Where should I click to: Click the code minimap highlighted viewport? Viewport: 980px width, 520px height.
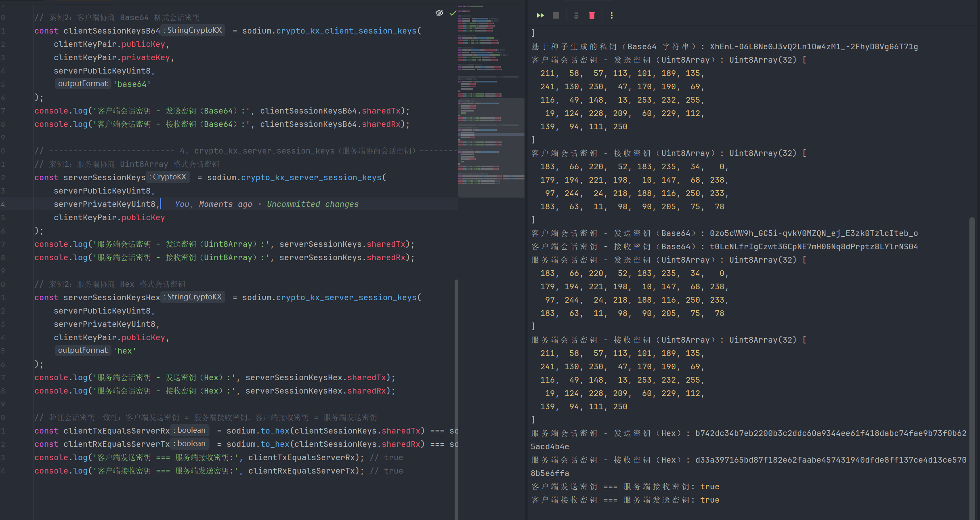pyautogui.click(x=491, y=147)
